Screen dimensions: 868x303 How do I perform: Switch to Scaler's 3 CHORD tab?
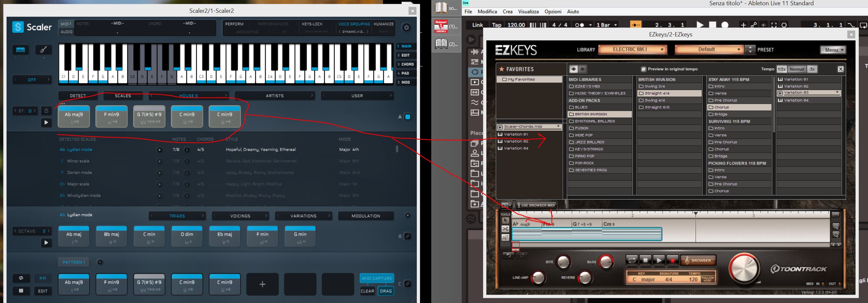click(x=406, y=64)
